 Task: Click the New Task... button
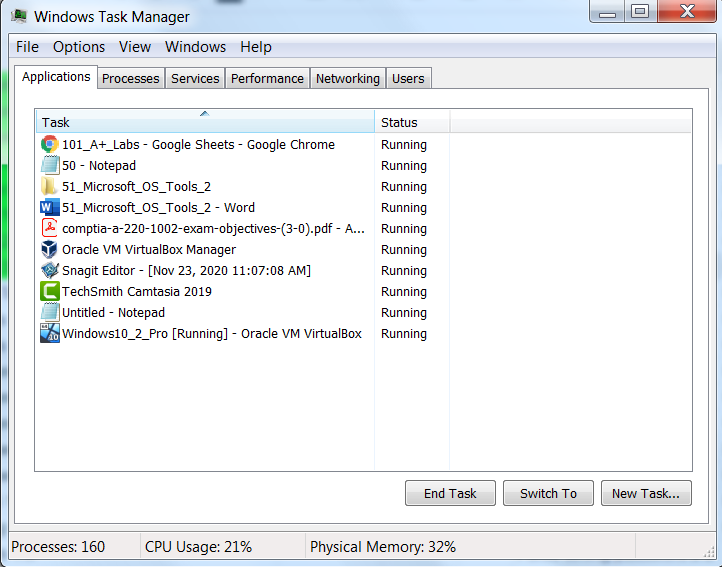(646, 493)
